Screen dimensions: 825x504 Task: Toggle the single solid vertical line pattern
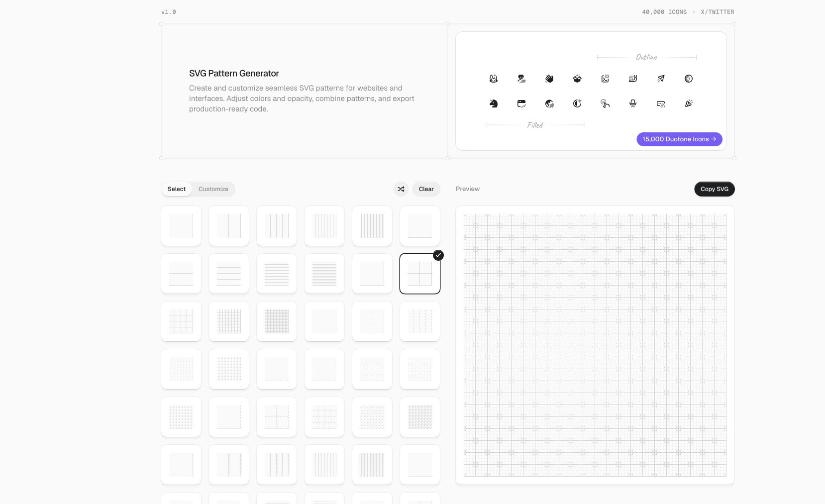point(181,226)
